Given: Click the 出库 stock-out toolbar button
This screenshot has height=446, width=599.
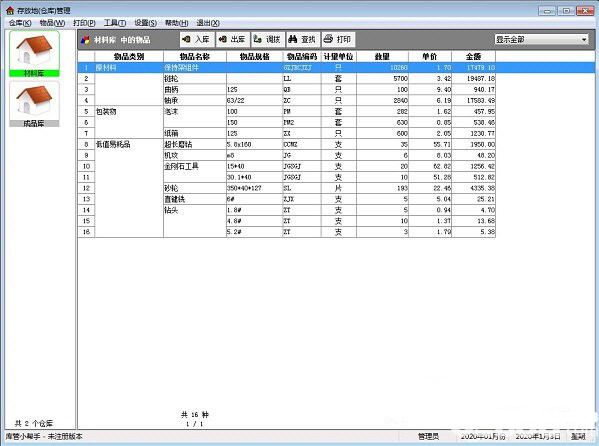Looking at the screenshot, I should (x=233, y=39).
